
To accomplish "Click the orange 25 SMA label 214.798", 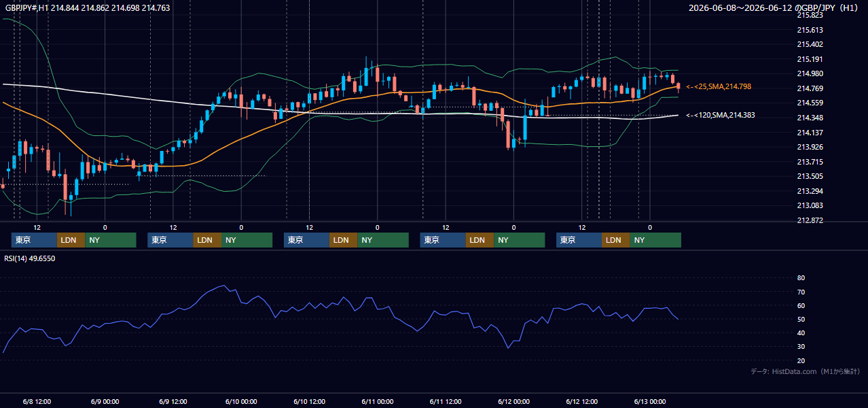I will coord(719,86).
